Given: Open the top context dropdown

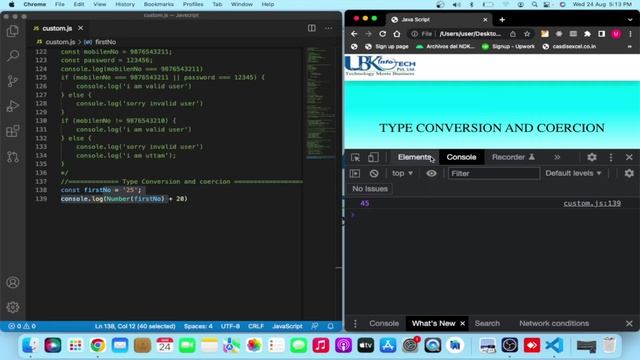Looking at the screenshot, I should point(402,173).
